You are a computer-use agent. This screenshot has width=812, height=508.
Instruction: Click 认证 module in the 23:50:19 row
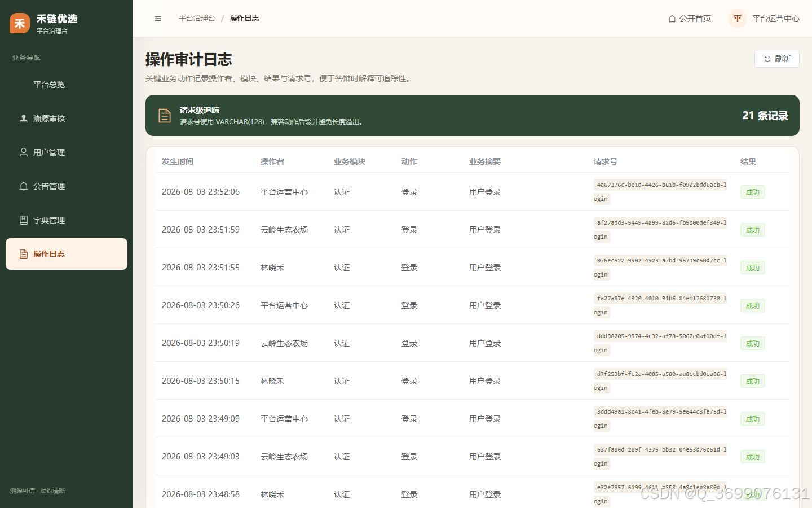(342, 343)
